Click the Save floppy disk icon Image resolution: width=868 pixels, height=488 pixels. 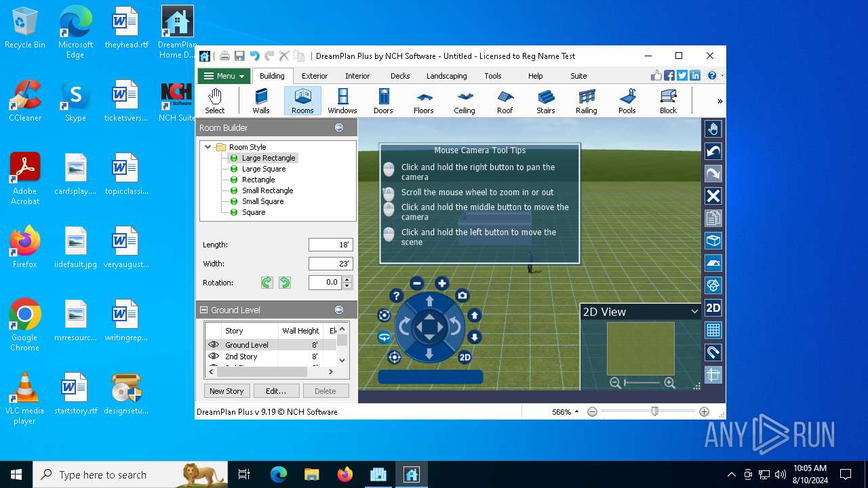[239, 56]
